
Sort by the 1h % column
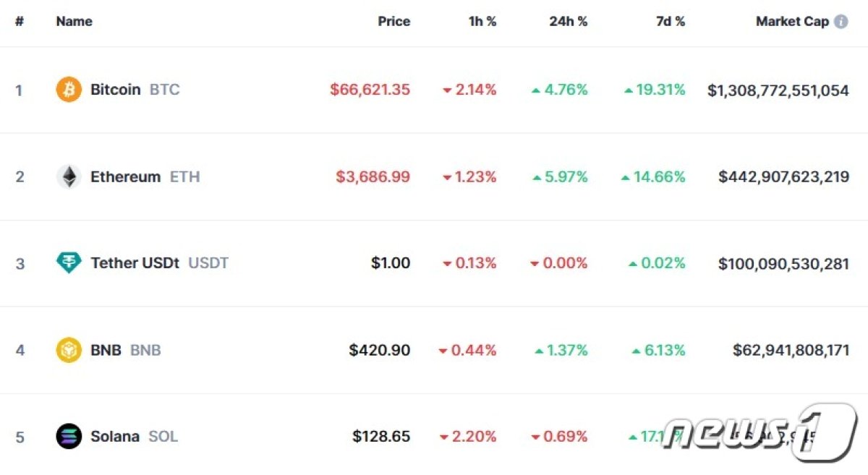click(x=482, y=22)
